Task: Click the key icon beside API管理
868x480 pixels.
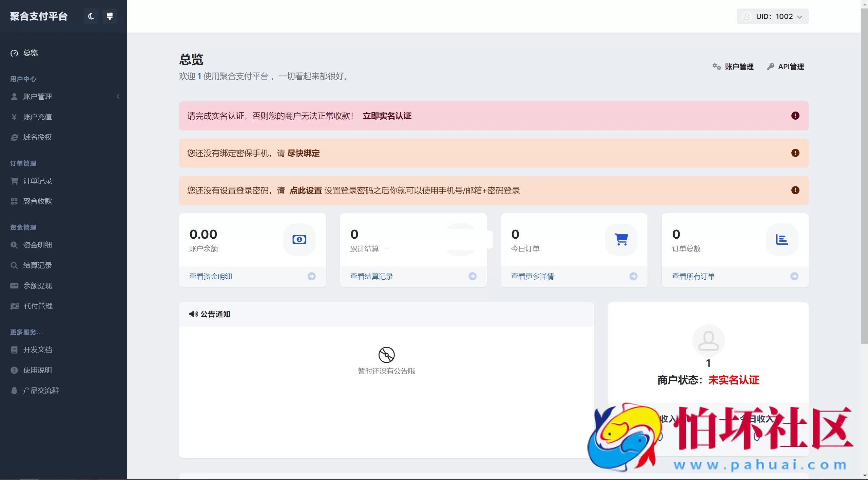Action: 771,66
